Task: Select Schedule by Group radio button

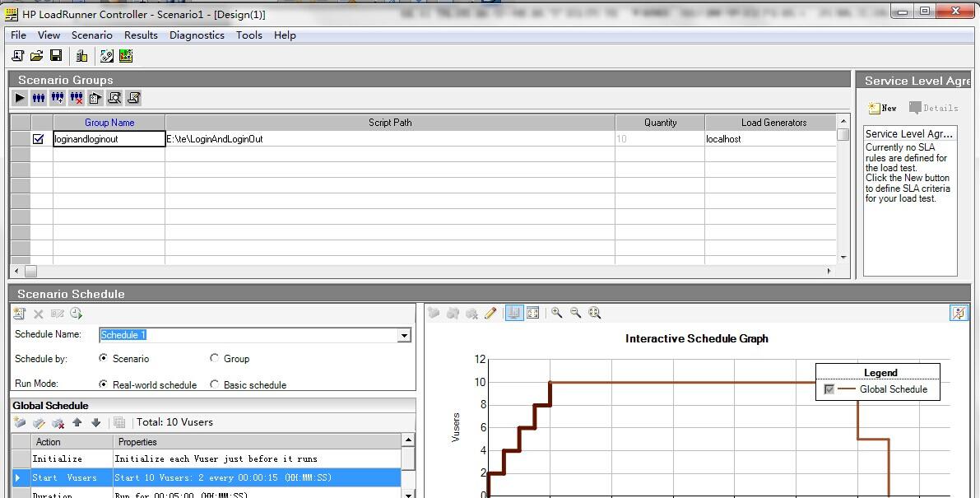Action: click(x=215, y=358)
